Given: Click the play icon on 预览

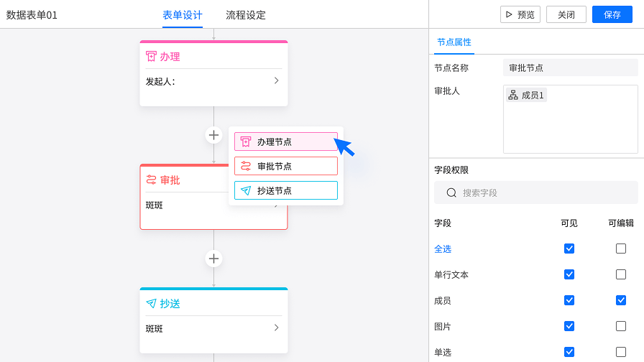Looking at the screenshot, I should coord(509,15).
